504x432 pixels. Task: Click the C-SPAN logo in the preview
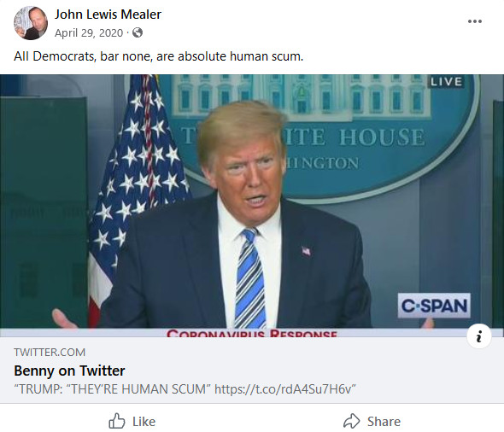point(434,306)
